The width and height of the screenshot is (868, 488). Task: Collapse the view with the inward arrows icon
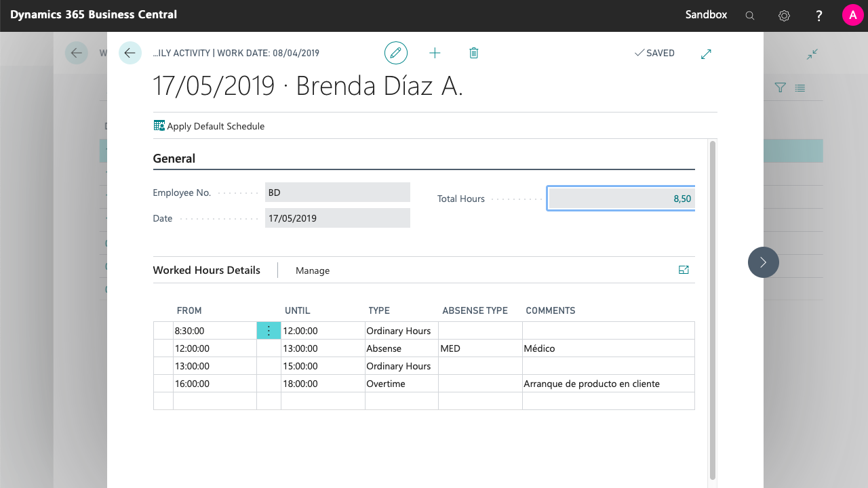(812, 54)
